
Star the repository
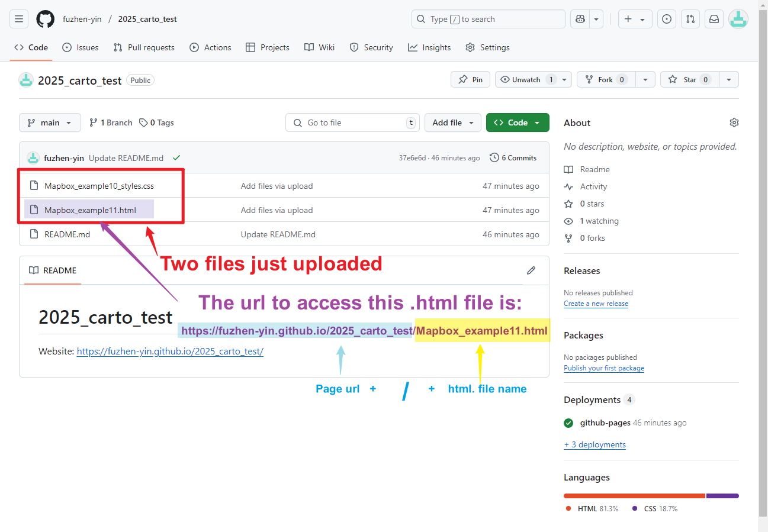pyautogui.click(x=690, y=80)
